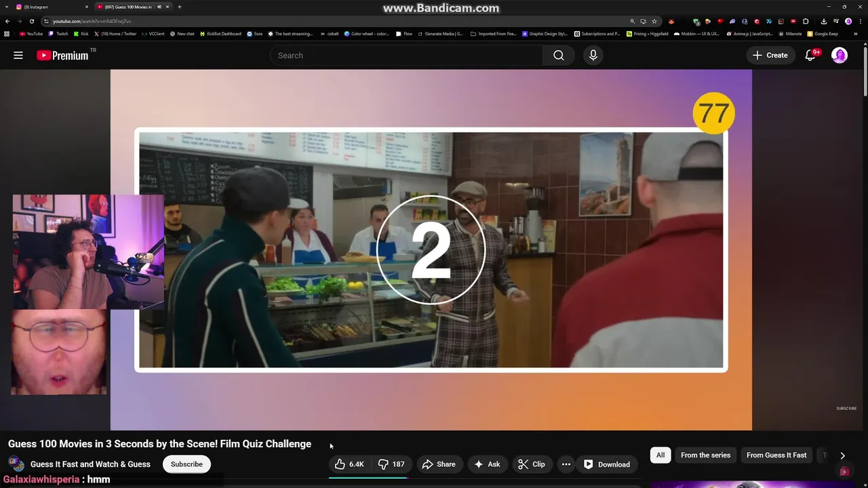Open the notifications bell

810,56
